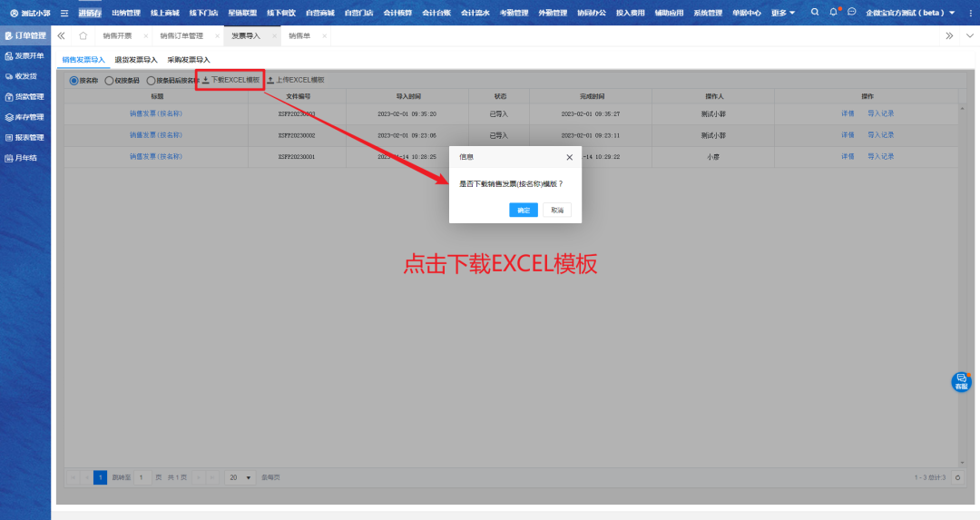Select the 按条码后按名称 radio button
The height and width of the screenshot is (520, 980).
(151, 80)
